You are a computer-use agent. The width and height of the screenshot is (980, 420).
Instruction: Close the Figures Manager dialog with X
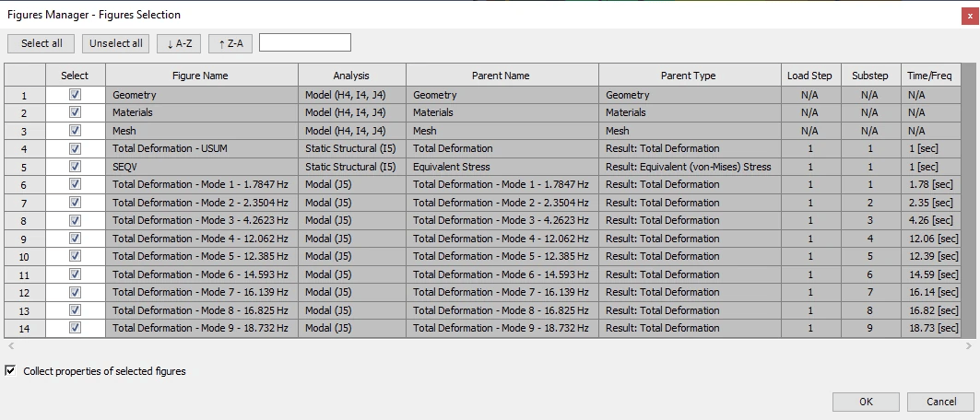click(970, 17)
